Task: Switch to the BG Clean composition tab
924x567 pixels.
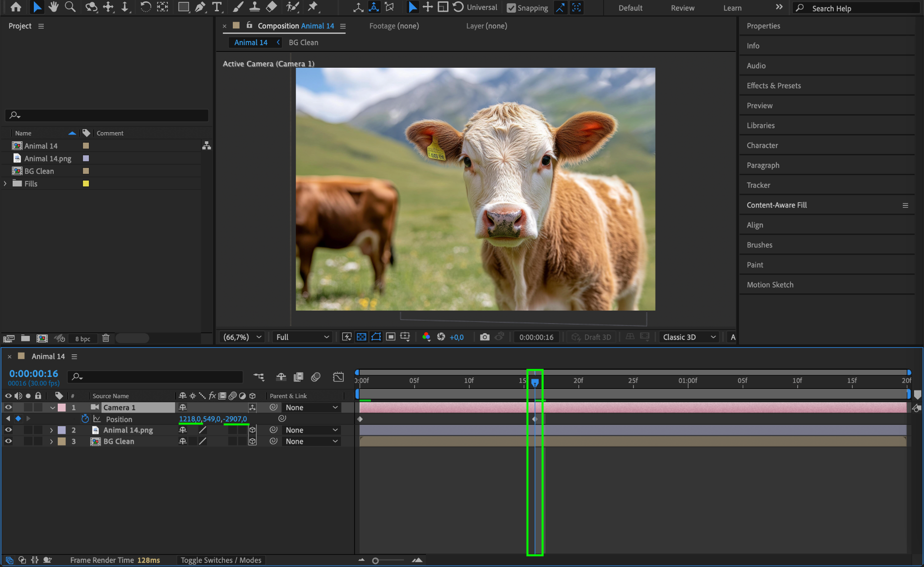Action: coord(303,42)
